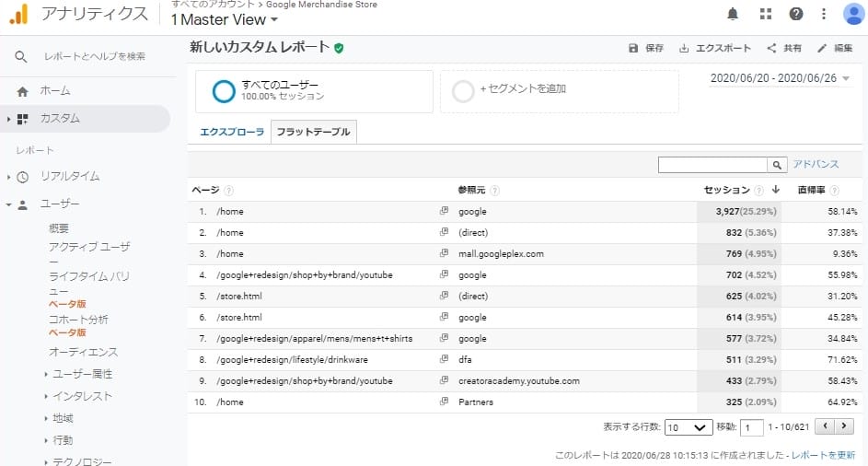This screenshot has height=466, width=868.
Task: Click + セグメントを追加 box
Action: 559,91
